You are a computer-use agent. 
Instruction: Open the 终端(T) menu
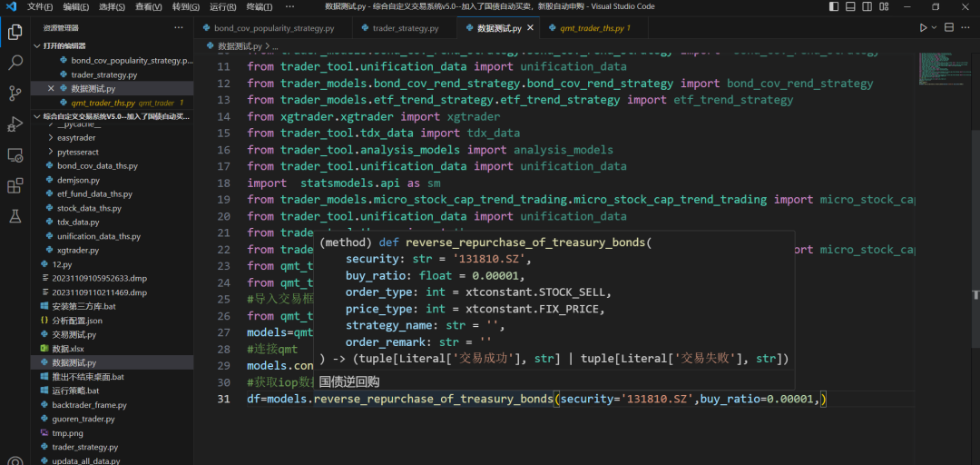[260, 7]
